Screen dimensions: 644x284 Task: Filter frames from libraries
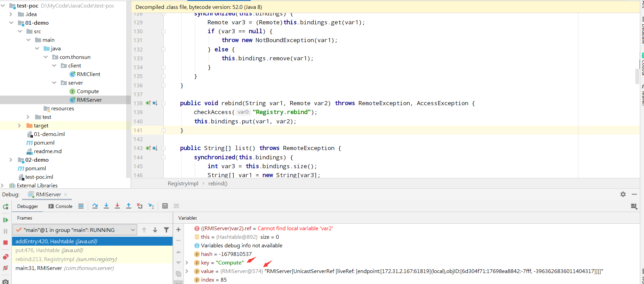(166, 230)
